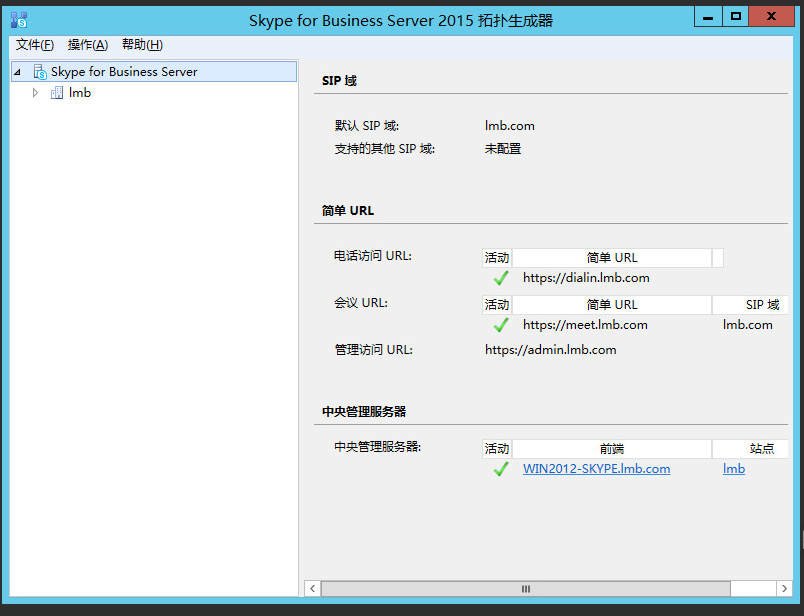Open the 帮助(H) menu
This screenshot has height=616, width=804.
pos(142,45)
